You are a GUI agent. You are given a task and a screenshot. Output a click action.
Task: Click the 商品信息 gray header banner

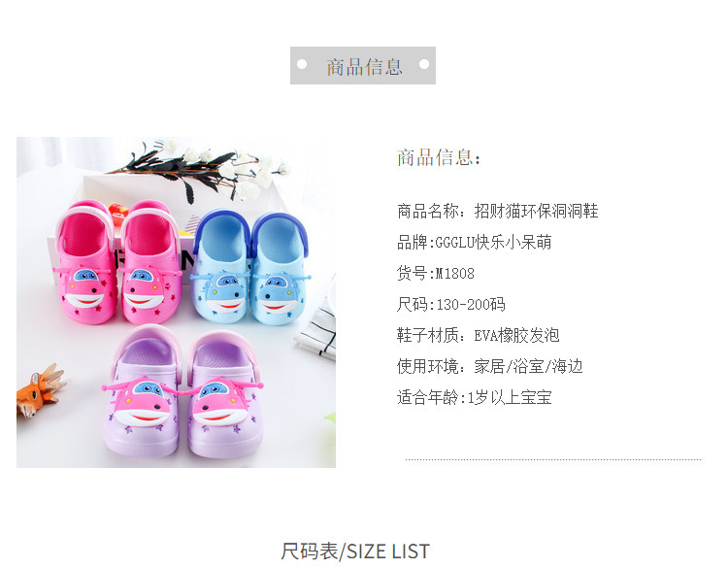tap(363, 65)
